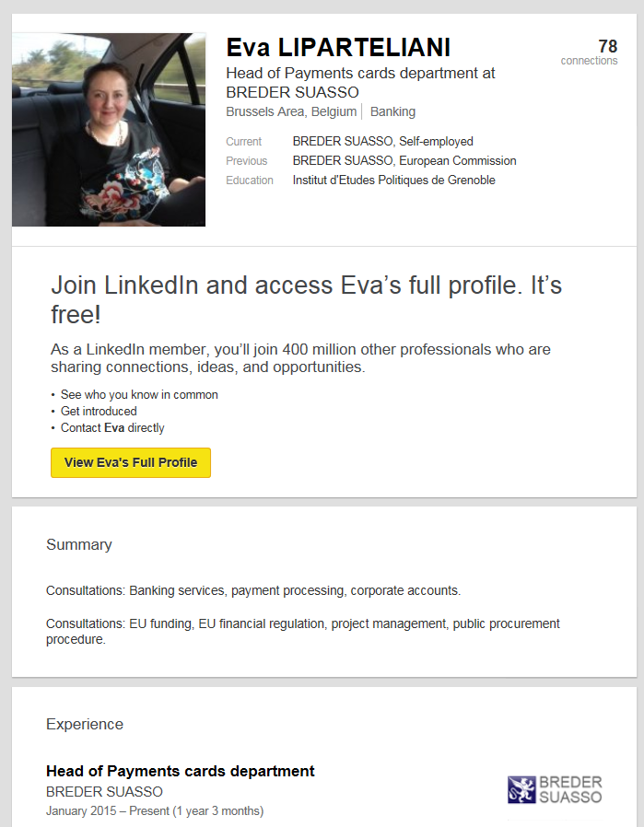Open the Breder Suasso company logo
Image resolution: width=644 pixels, height=827 pixels.
coord(555,789)
